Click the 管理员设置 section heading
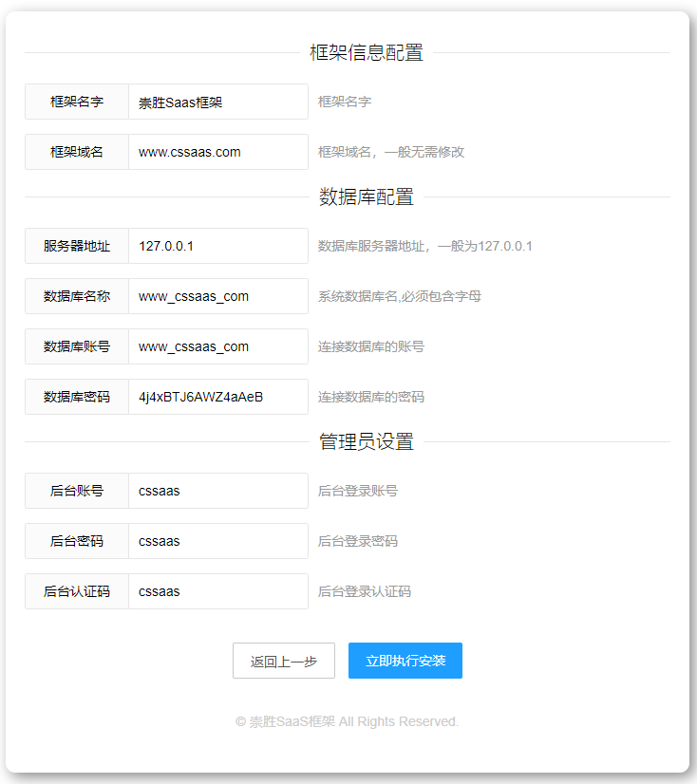 (366, 442)
